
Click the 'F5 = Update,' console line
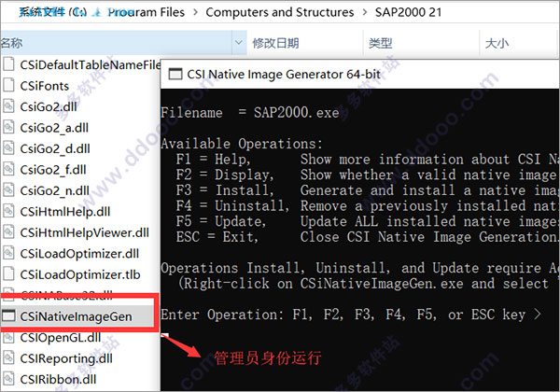pos(367,221)
